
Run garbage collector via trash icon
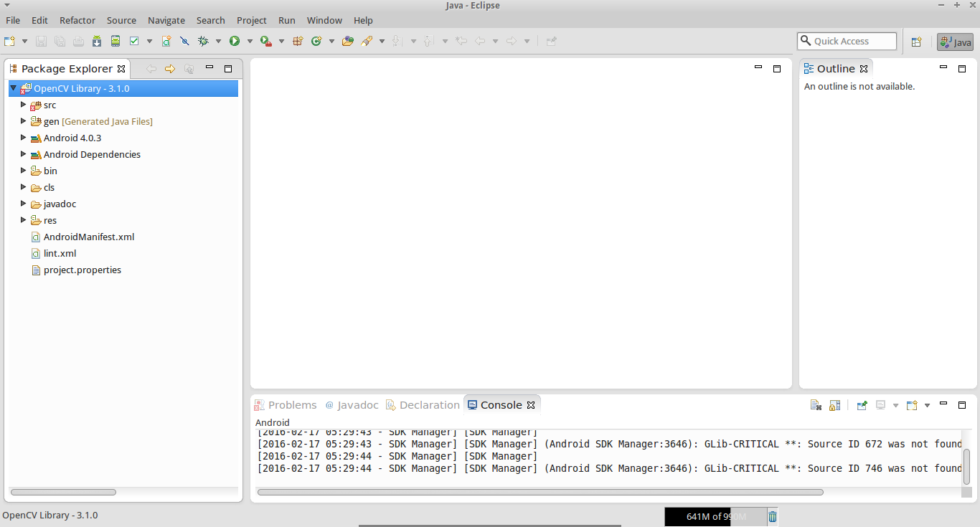click(772, 516)
